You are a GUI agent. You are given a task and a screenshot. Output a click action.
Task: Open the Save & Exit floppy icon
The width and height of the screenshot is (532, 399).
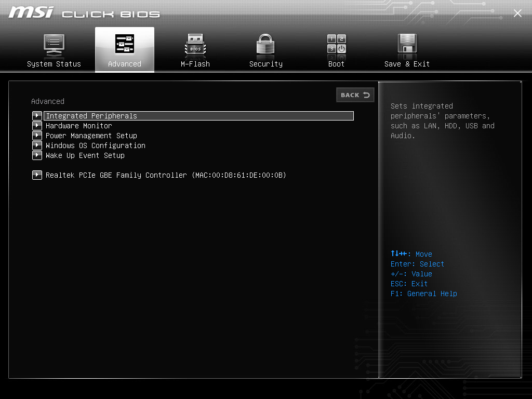click(x=407, y=44)
